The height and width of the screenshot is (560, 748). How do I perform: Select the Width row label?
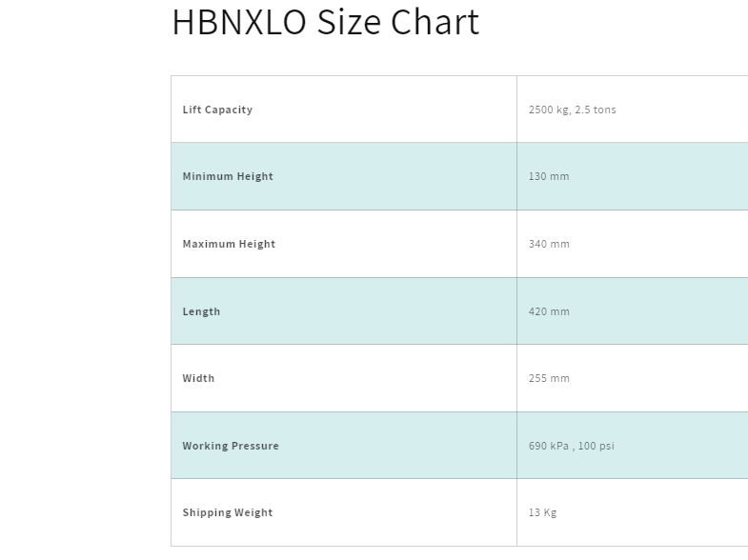click(x=198, y=378)
